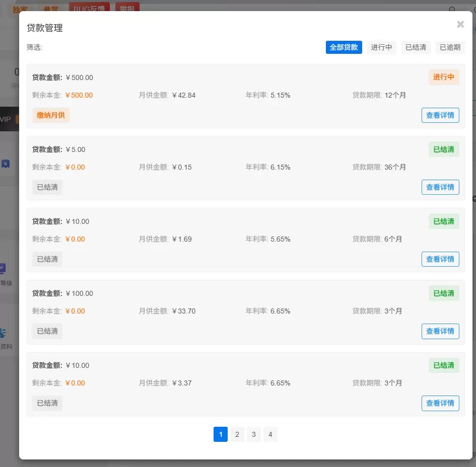Click loan term 12个月 text
The width and height of the screenshot is (476, 467).
click(x=395, y=95)
